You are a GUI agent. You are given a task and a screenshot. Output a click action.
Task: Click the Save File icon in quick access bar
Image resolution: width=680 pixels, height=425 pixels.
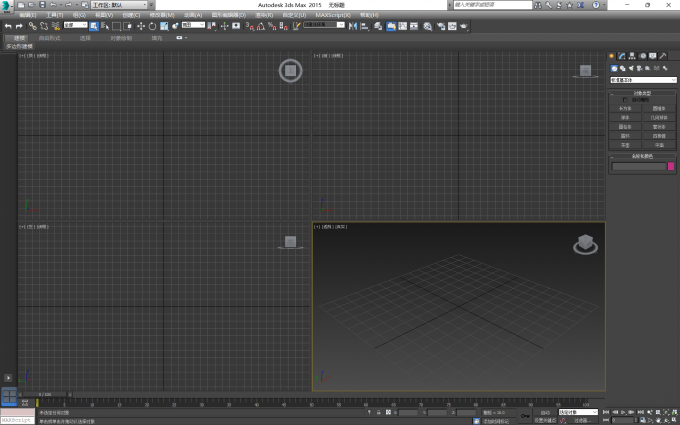pyautogui.click(x=42, y=5)
